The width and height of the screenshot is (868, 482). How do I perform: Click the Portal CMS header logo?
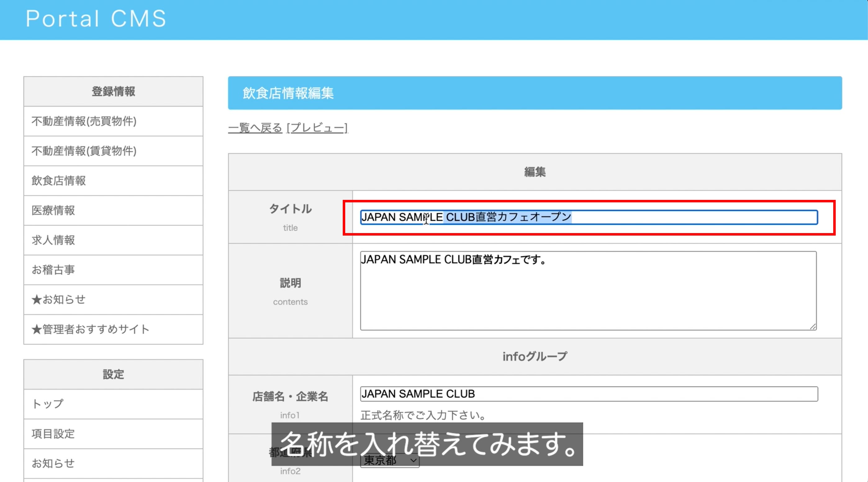pos(96,19)
